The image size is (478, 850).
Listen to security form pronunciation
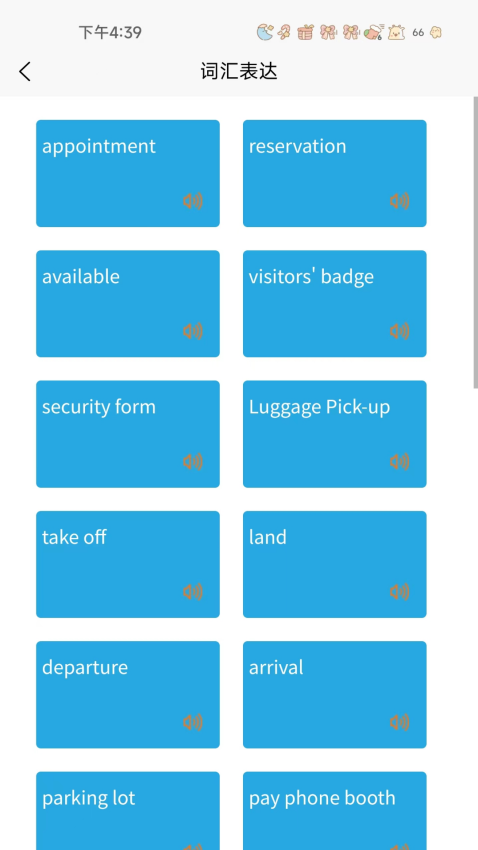pos(193,462)
